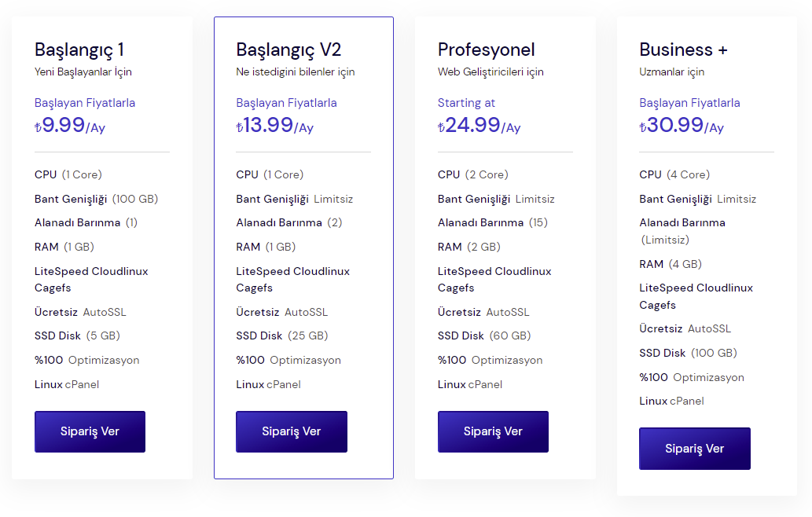The image size is (812, 517).
Task: Click the Business + plan heading
Action: [683, 49]
